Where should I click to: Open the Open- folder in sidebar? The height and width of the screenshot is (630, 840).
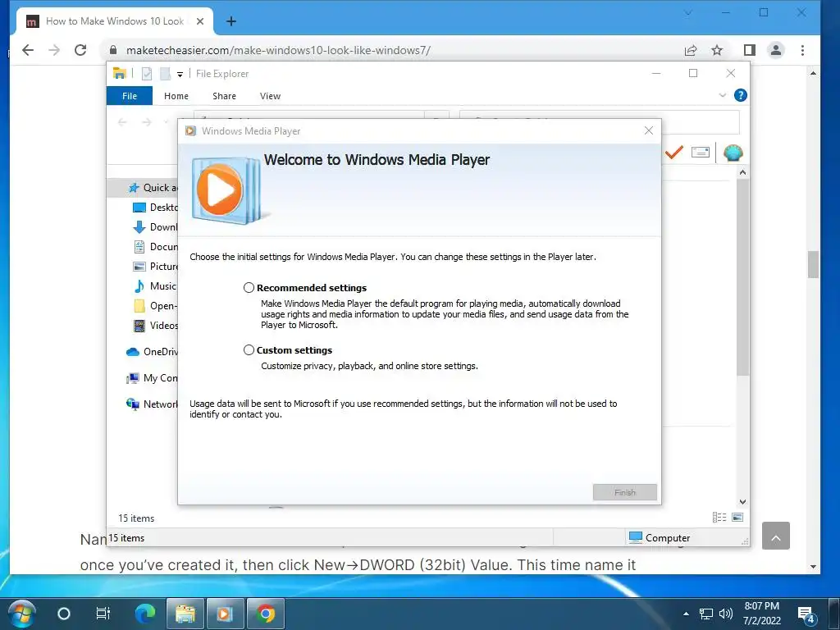155,306
